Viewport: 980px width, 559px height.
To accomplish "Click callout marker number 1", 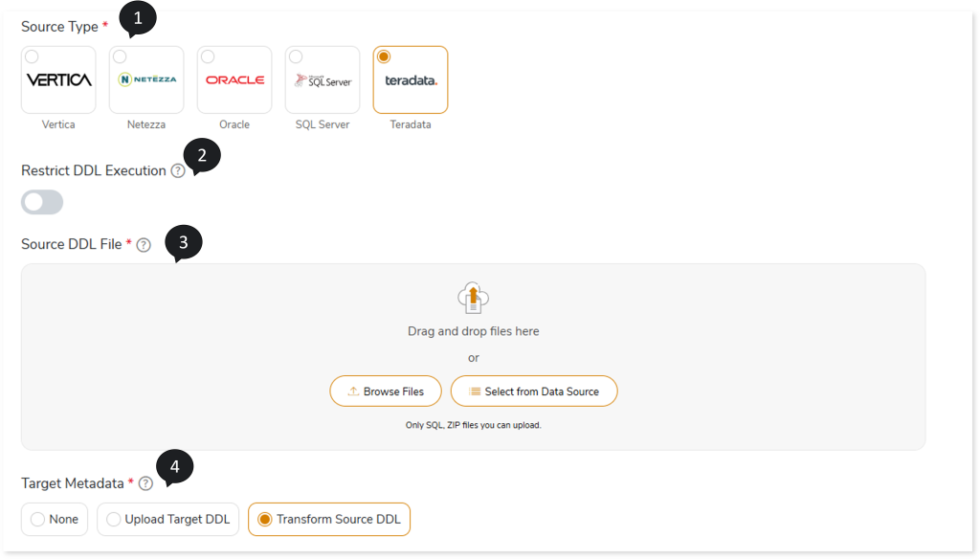I will point(138,18).
